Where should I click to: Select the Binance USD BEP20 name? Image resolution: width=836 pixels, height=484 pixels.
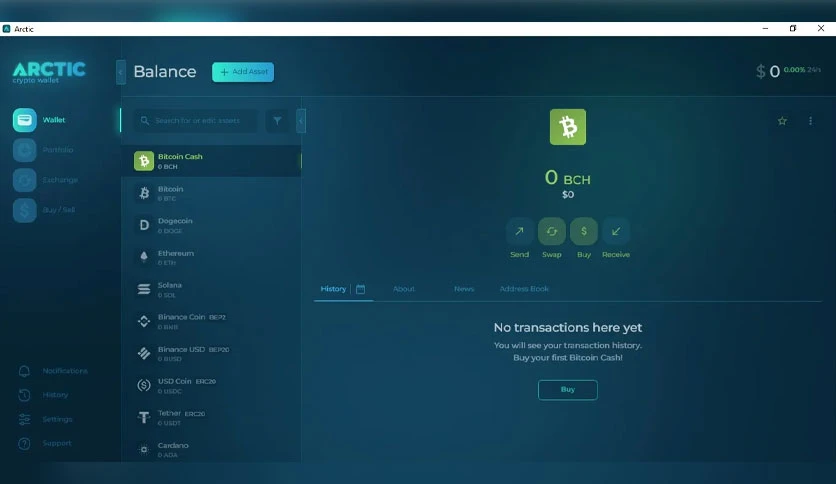click(x=194, y=350)
